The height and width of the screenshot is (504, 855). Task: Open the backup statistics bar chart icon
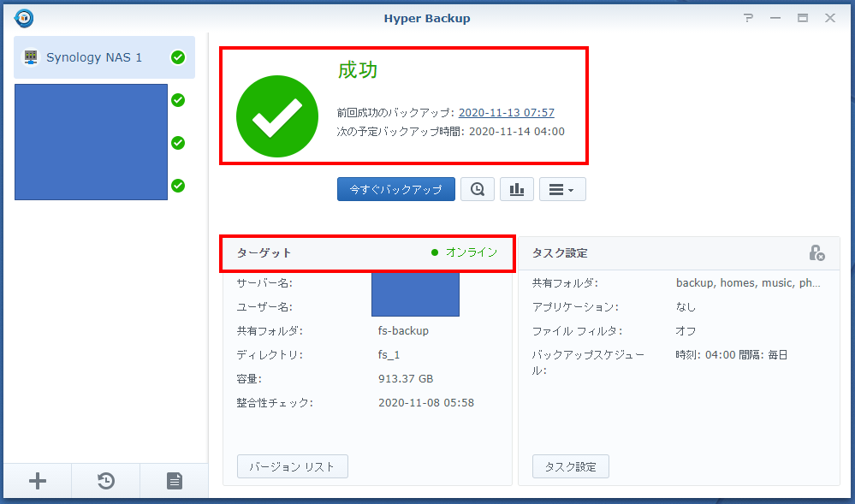(x=516, y=189)
